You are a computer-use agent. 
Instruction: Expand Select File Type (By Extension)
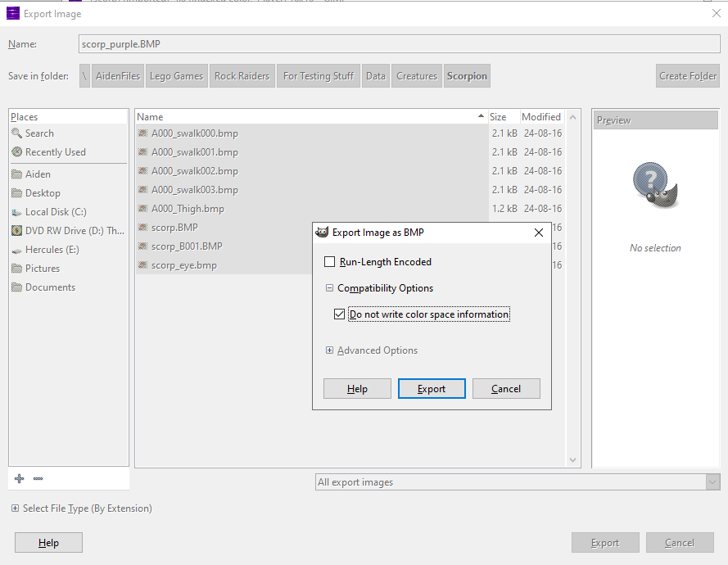pyautogui.click(x=15, y=508)
